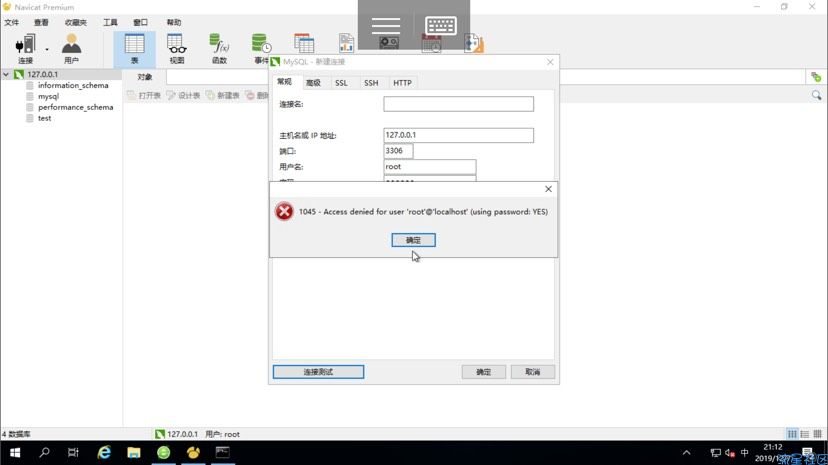Click 打开表 open table button
The image size is (828, 465).
click(x=144, y=96)
